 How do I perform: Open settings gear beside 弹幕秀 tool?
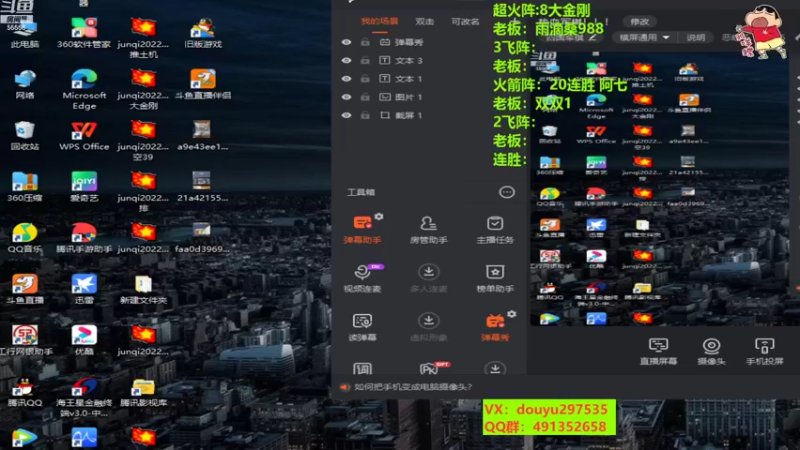512,314
